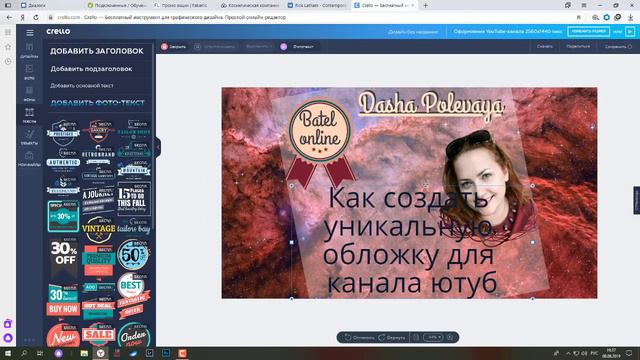Click the red Закрыть button in editor toolbar
This screenshot has height=360, width=640.
[173, 47]
